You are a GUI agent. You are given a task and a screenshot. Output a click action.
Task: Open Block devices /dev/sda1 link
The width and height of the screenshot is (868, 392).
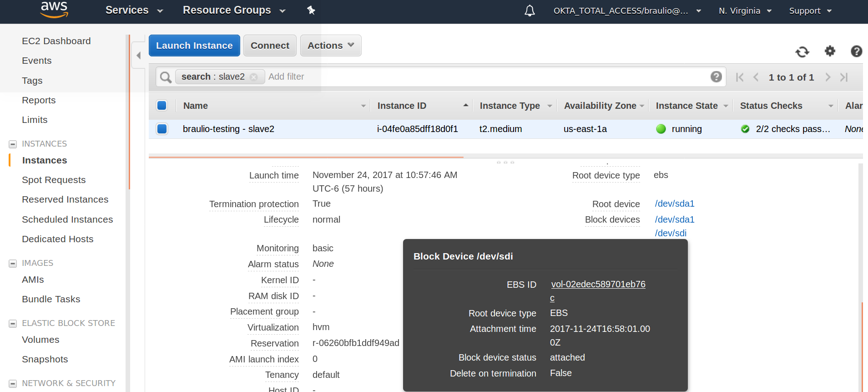[675, 219]
